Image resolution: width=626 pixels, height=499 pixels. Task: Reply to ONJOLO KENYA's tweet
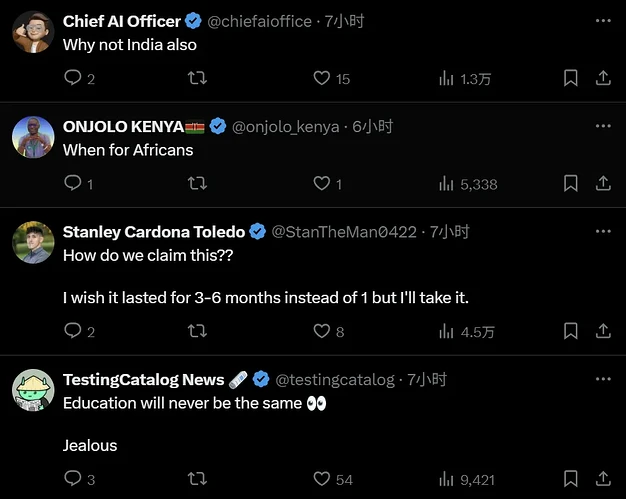(73, 183)
